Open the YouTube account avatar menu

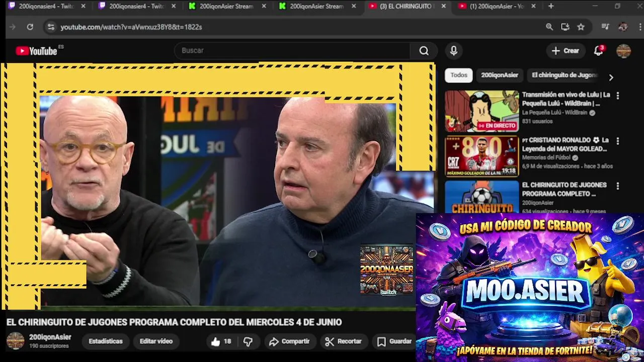click(623, 51)
